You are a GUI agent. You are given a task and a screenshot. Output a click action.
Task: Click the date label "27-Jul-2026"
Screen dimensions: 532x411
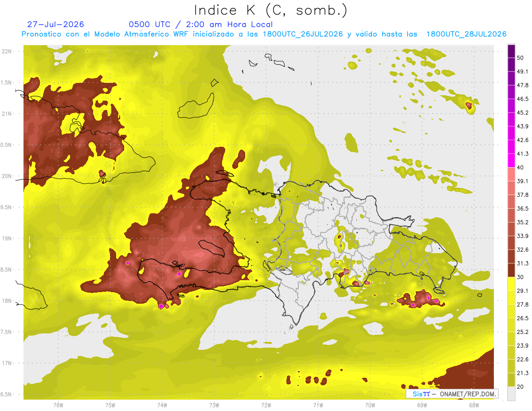pyautogui.click(x=55, y=24)
